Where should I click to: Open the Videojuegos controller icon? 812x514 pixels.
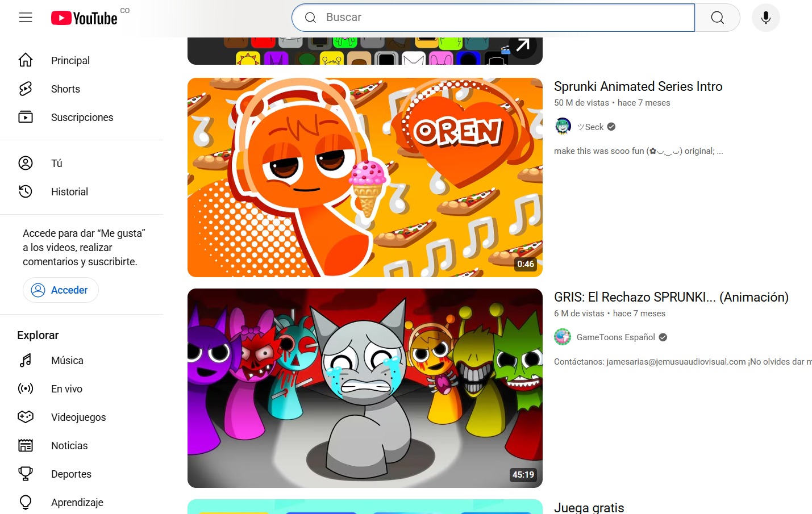(x=26, y=417)
